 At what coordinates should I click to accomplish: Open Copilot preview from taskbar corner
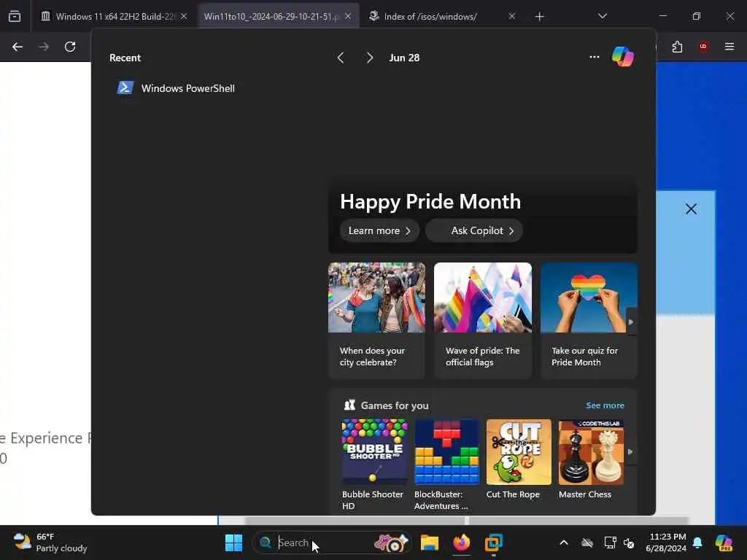click(724, 542)
